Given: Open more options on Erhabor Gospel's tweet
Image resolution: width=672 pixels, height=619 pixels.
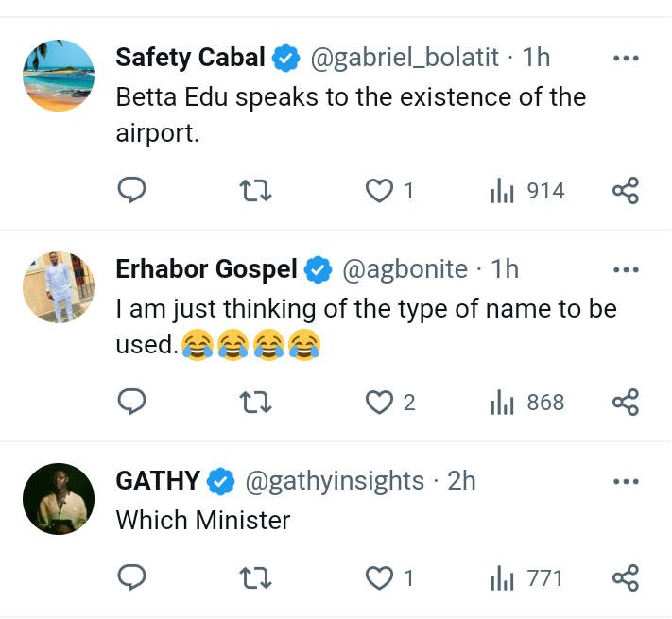Looking at the screenshot, I should point(626,269).
